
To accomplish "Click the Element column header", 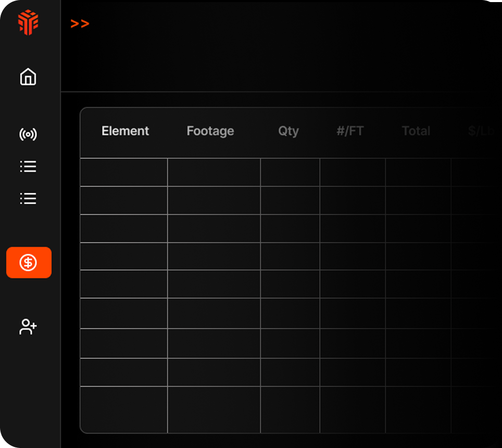I will point(125,131).
